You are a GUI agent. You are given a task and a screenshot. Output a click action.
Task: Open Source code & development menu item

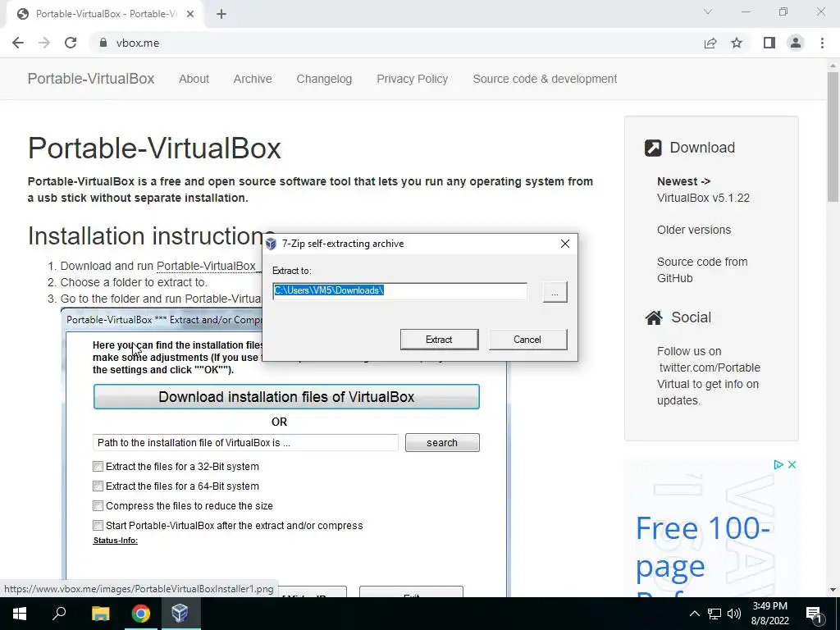pos(545,79)
